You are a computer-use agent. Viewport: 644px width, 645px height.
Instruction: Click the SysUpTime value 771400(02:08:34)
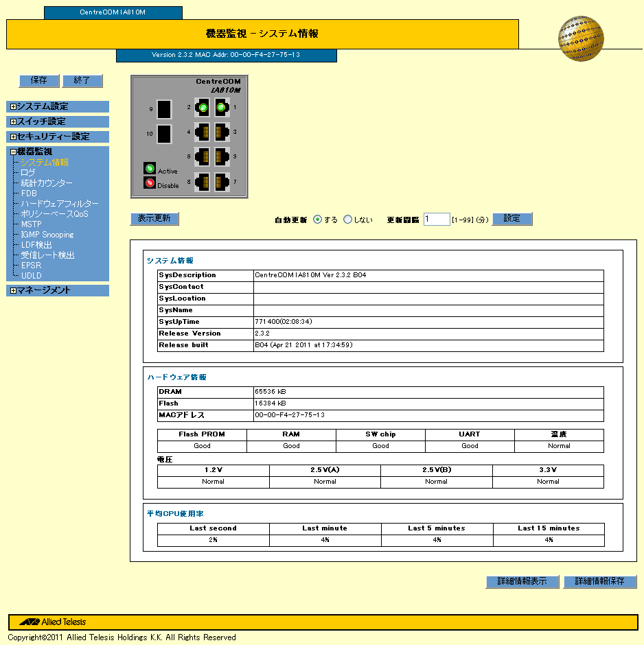284,322
